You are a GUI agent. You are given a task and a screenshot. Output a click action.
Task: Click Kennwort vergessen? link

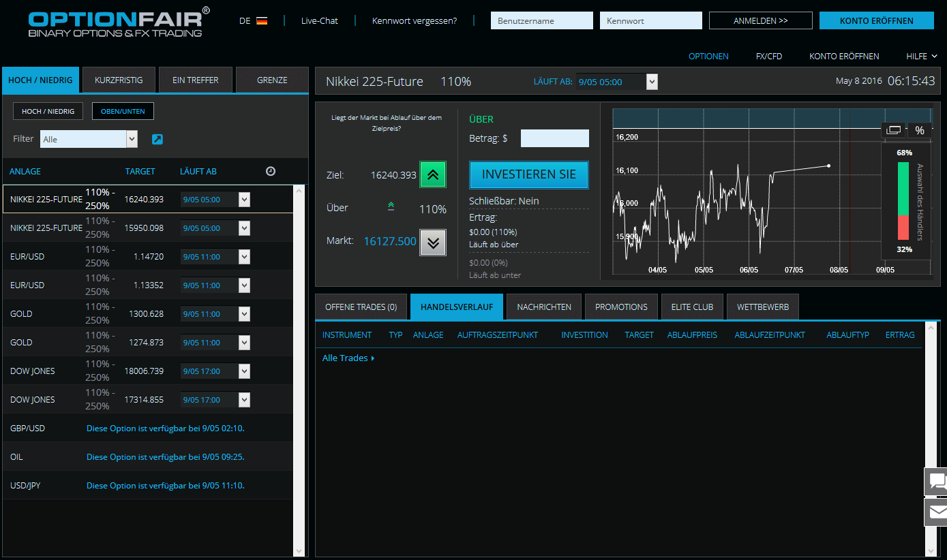click(415, 21)
